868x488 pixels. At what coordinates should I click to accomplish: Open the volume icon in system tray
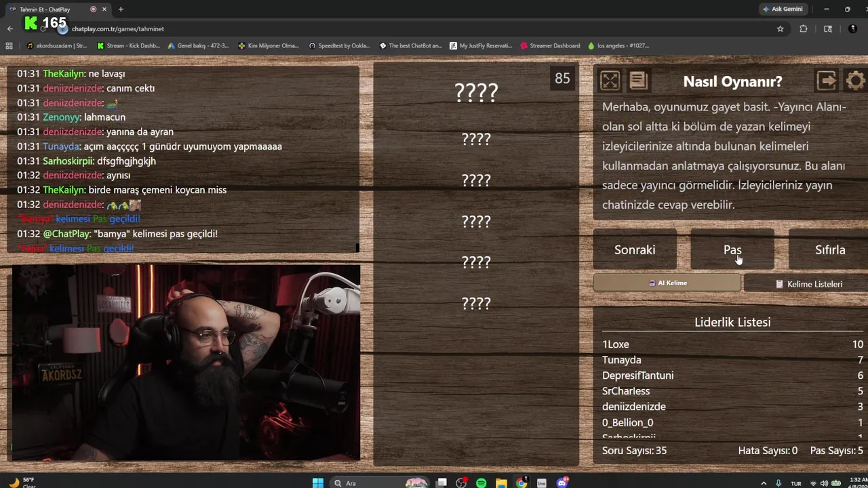click(824, 483)
